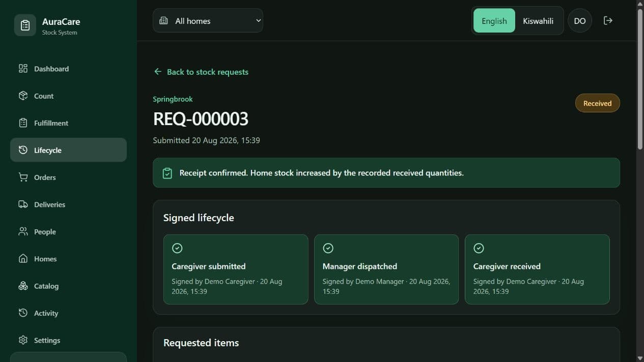Go to People in the sidebar
The width and height of the screenshot is (644, 362).
[x=68, y=231]
